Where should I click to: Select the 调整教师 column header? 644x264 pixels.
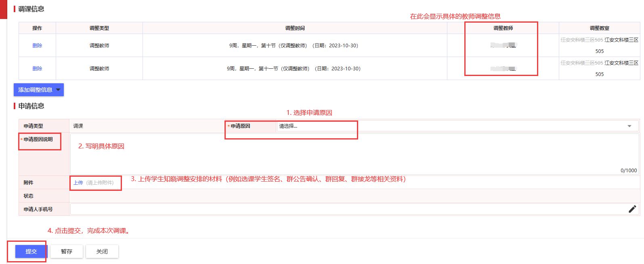click(503, 28)
